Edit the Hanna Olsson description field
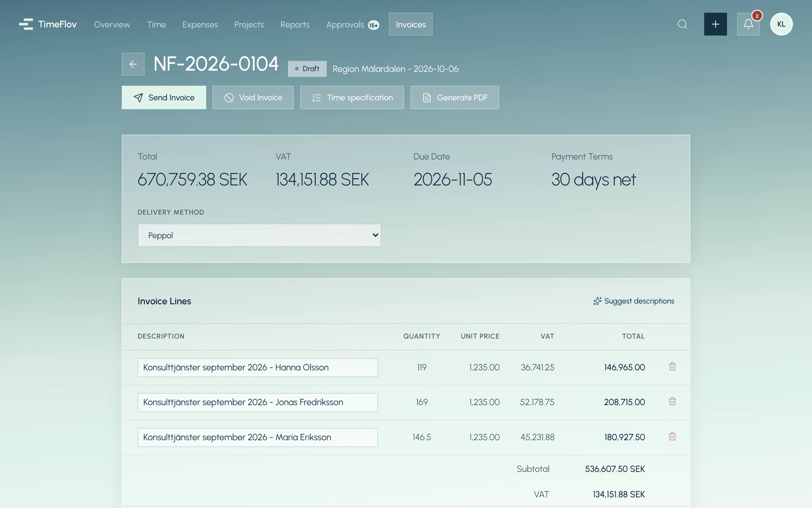This screenshot has height=508, width=812. pos(257,368)
